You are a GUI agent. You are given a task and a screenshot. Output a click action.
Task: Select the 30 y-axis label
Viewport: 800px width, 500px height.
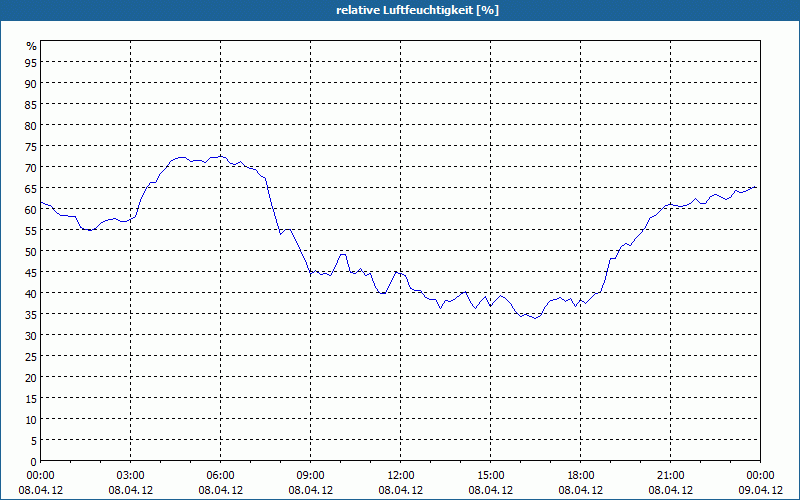pyautogui.click(x=31, y=335)
